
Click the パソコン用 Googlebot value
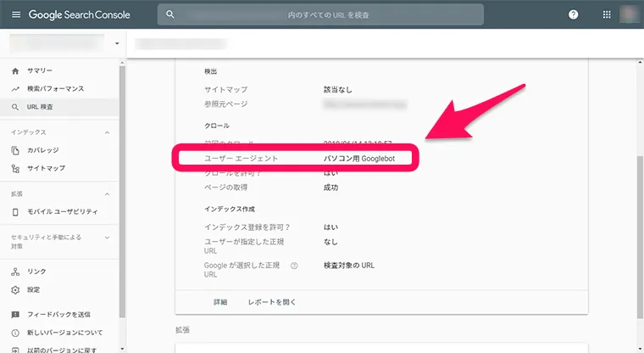[x=359, y=159]
